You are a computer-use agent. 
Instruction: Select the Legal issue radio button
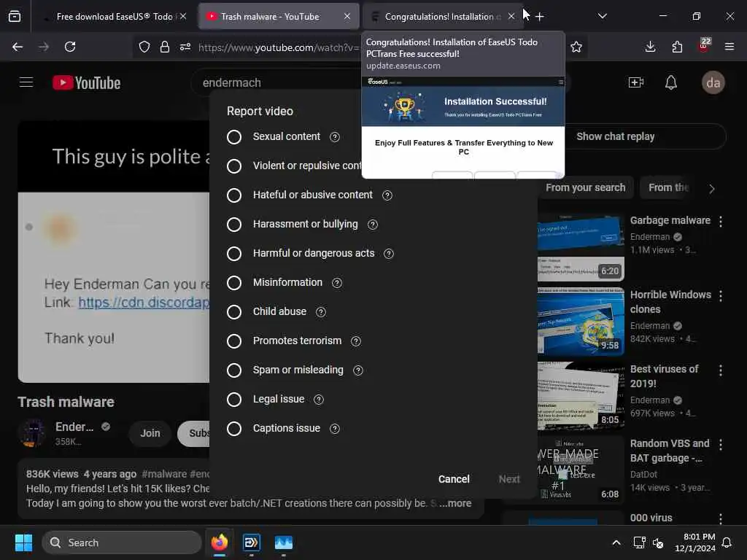click(234, 399)
